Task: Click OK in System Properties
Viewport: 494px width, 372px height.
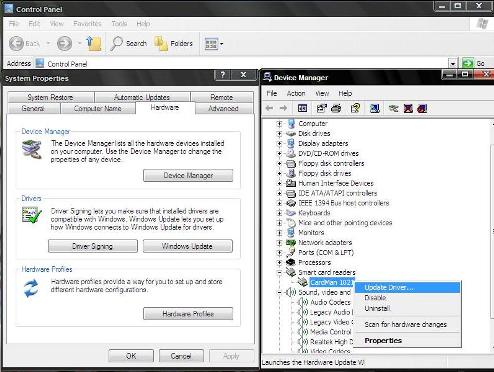Action: pyautogui.click(x=131, y=356)
